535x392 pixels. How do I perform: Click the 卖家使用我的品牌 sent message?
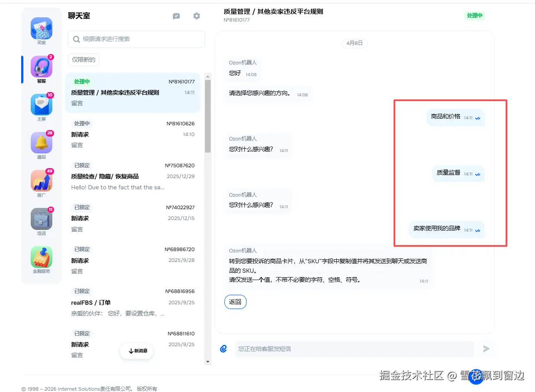tap(447, 229)
